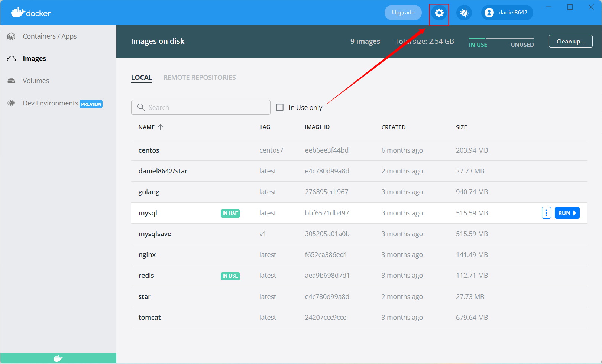Select the centos image row
The image size is (602, 364).
[x=359, y=150]
